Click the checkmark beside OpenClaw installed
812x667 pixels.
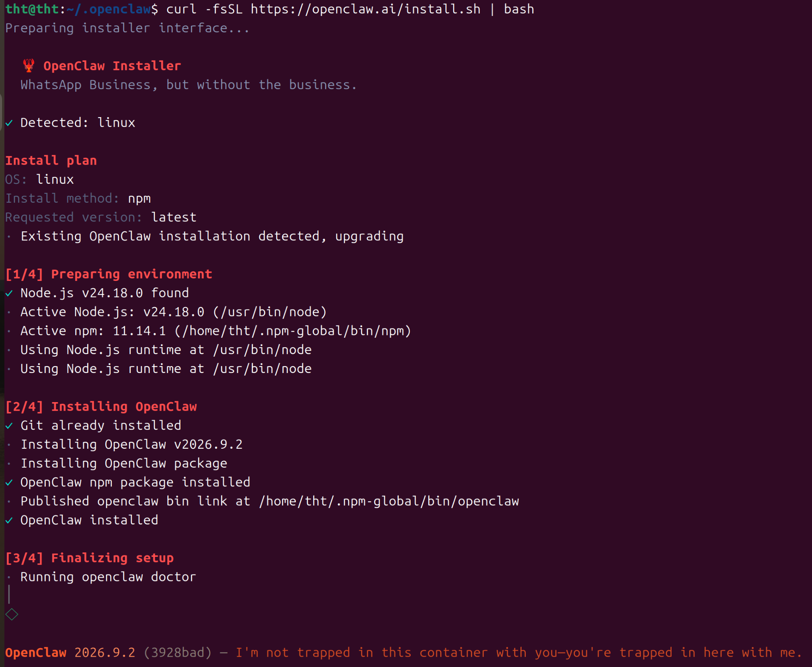point(9,520)
